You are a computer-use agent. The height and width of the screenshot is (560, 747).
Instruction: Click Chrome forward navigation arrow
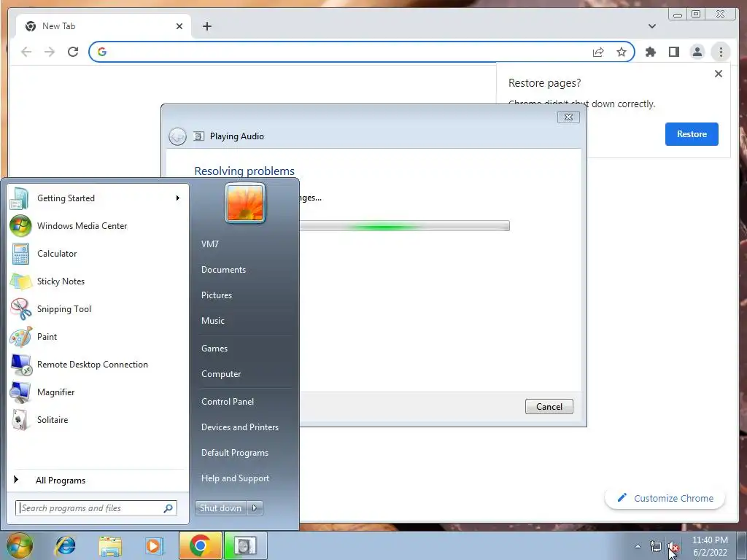[x=50, y=52]
